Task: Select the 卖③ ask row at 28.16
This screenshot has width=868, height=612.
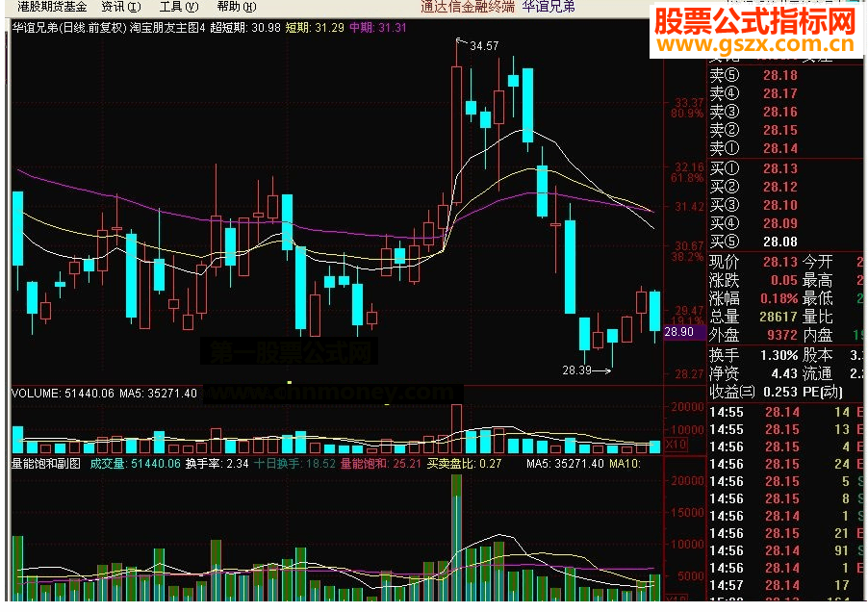Action: tap(753, 112)
